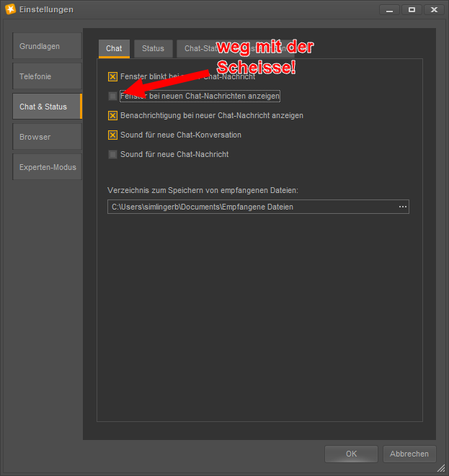Enable 'Fenster bei neuen Chat-Nachrichten anzeigen' checkbox
Viewport: 449px width, 476px height.
click(112, 96)
